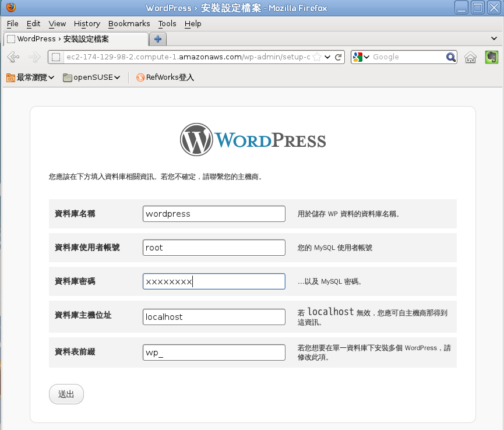Click the database name field containing wordpress

point(214,214)
